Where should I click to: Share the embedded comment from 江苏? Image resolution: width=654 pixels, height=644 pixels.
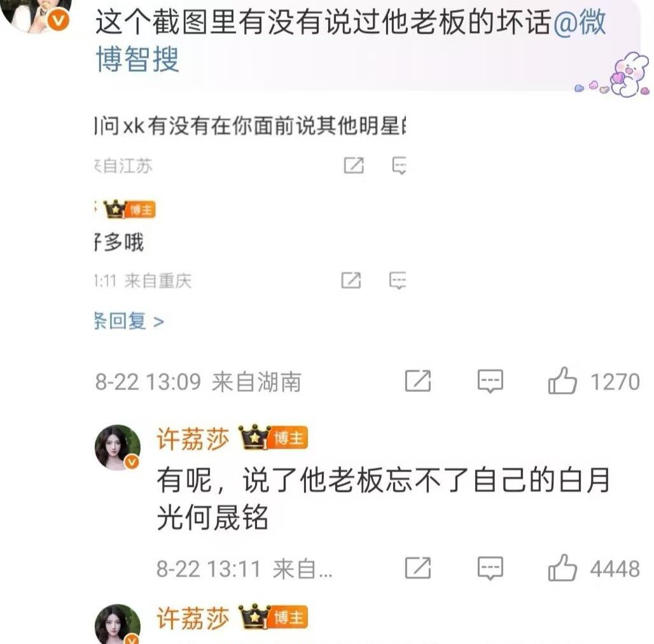[x=354, y=165]
